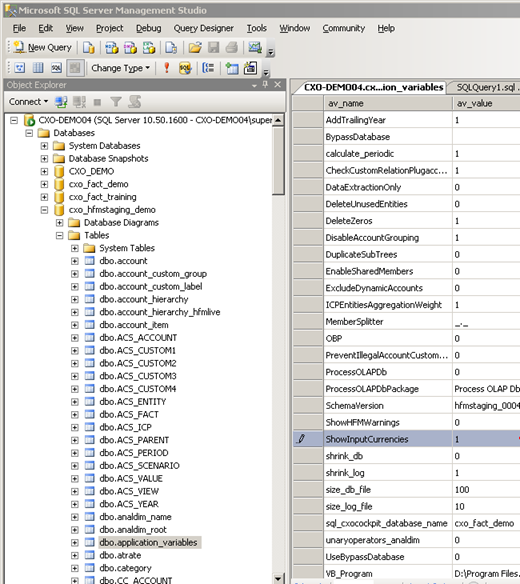This screenshot has height=584, width=520.
Task: Collapse the Databases folder node
Action: point(29,133)
